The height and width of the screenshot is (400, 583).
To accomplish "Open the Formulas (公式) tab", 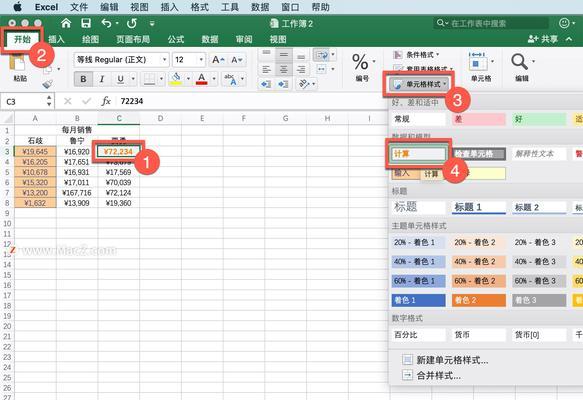I will (x=175, y=39).
